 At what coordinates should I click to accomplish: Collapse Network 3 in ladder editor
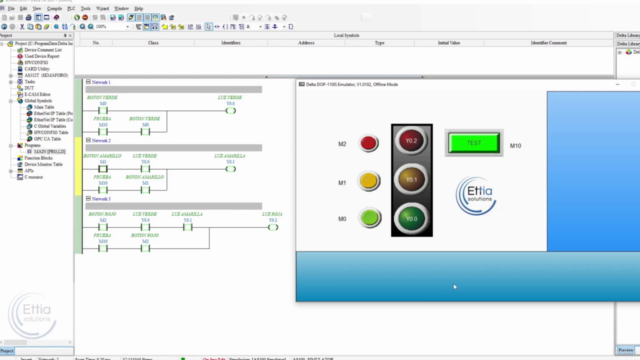88,199
